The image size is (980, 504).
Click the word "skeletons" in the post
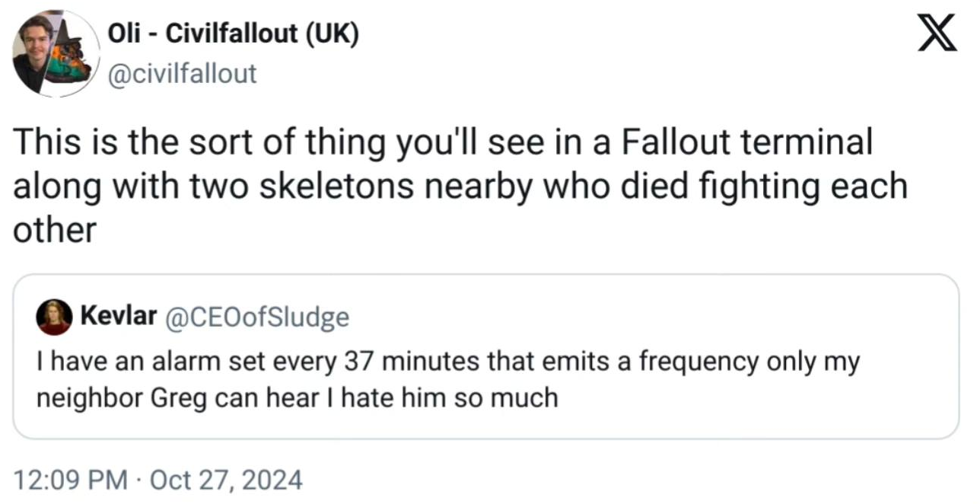[336, 187]
